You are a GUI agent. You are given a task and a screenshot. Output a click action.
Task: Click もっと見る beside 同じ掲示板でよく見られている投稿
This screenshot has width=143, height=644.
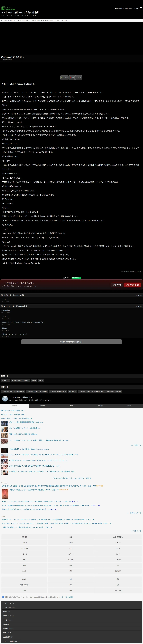[139, 295]
